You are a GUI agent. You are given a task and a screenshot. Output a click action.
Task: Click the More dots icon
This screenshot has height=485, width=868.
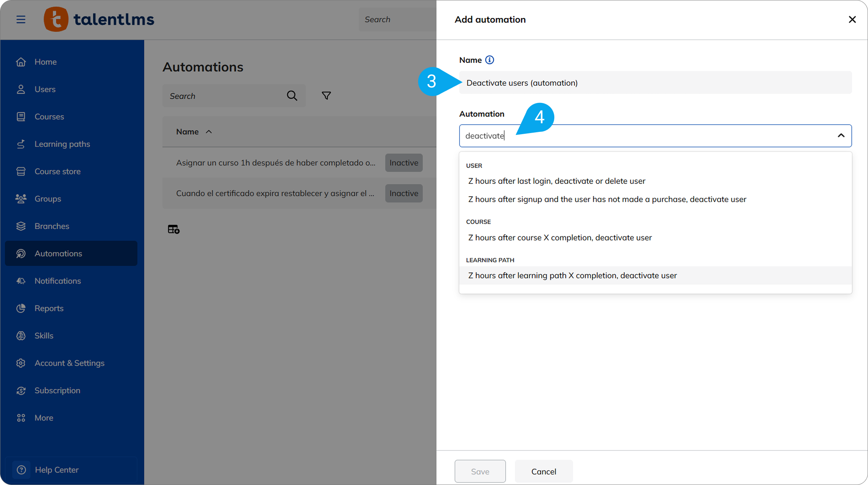coord(21,418)
